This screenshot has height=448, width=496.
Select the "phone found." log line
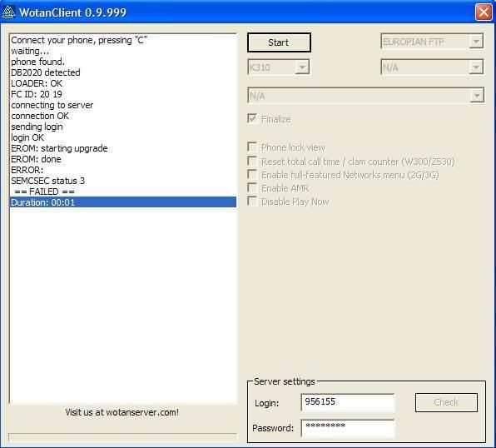pyautogui.click(x=123, y=62)
